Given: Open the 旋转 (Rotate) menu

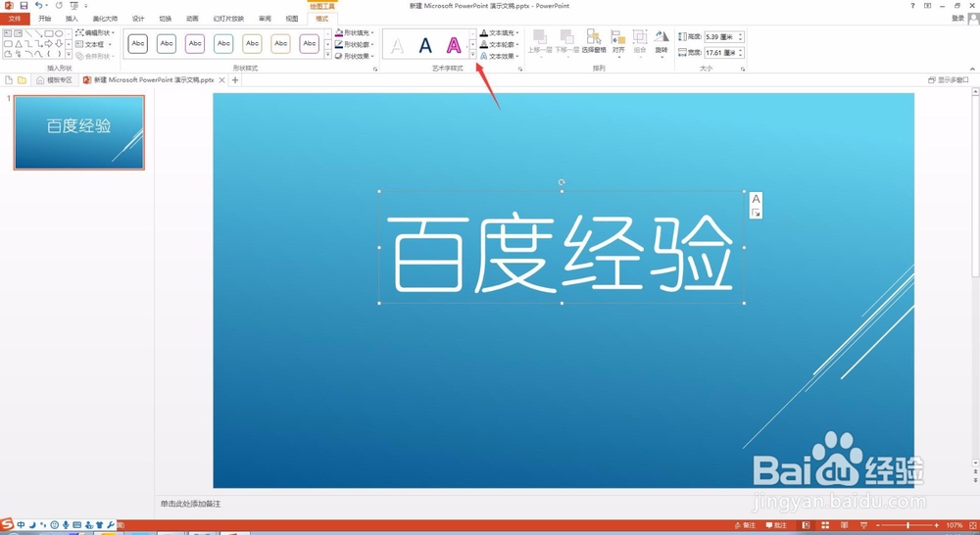Looking at the screenshot, I should [x=661, y=43].
